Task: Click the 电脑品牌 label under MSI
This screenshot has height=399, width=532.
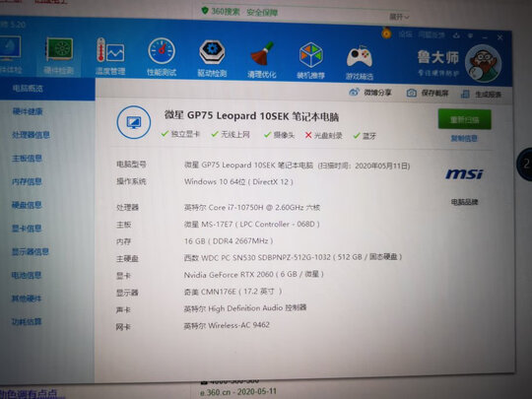Action: pos(464,202)
